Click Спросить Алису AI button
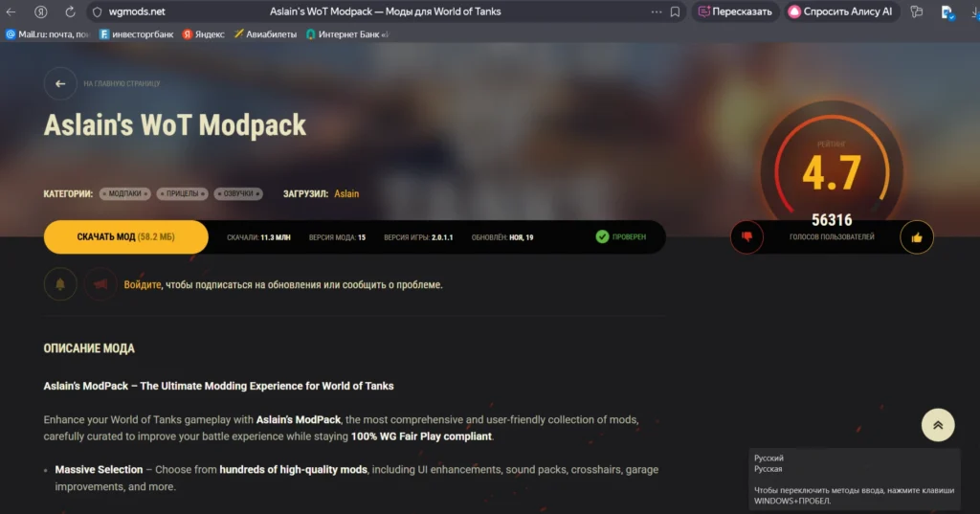980x514 pixels. coord(839,12)
